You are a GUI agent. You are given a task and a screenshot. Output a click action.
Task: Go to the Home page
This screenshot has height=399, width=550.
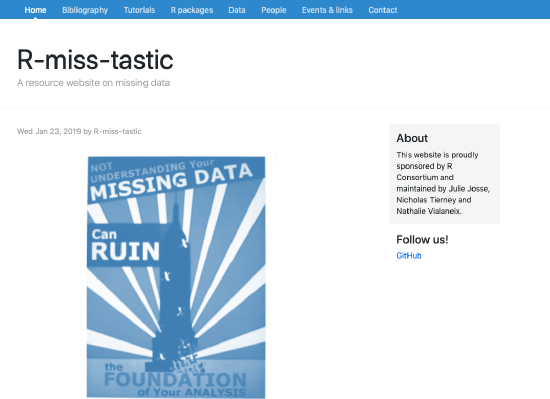tap(35, 10)
